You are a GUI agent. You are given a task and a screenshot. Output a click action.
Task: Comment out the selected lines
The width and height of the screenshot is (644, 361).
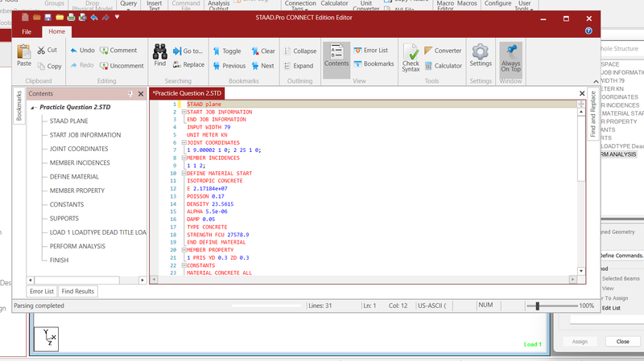pos(118,50)
